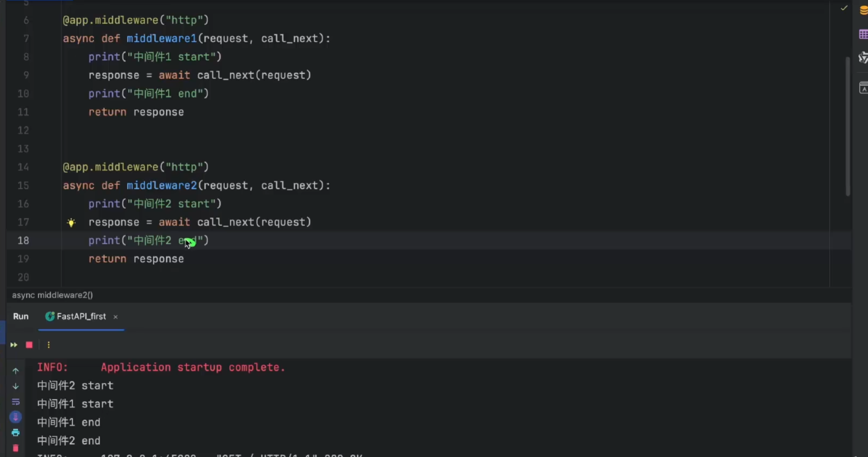Toggle soft-wrap in console output

click(x=15, y=402)
